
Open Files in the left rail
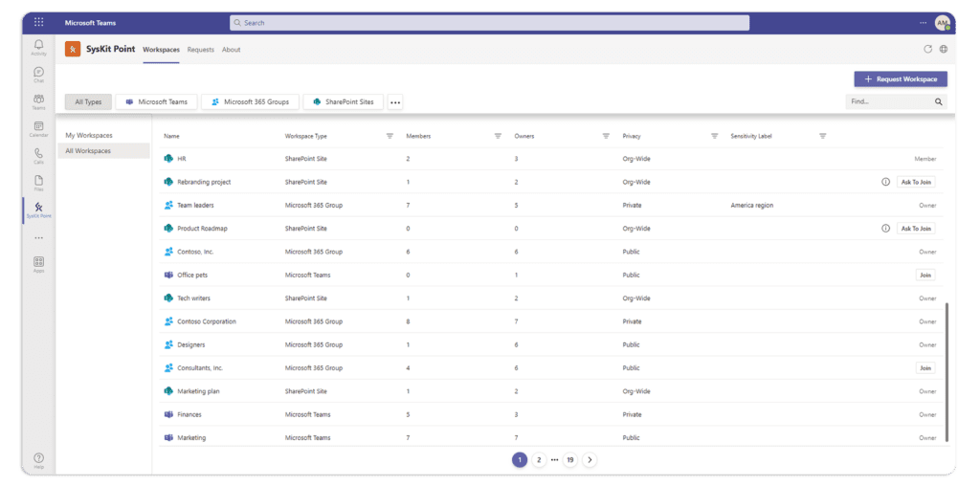(38, 183)
